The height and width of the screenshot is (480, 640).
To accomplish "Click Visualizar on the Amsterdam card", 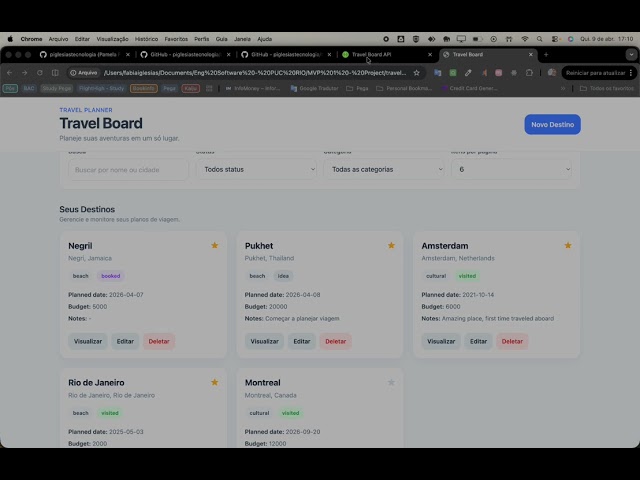I will pos(441,341).
